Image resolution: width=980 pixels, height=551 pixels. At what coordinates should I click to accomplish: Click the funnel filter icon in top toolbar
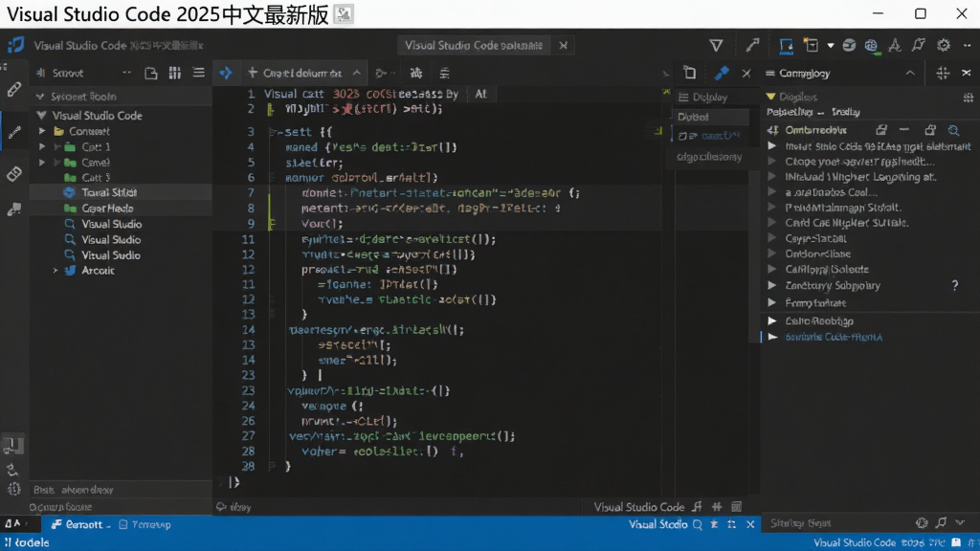pyautogui.click(x=716, y=45)
